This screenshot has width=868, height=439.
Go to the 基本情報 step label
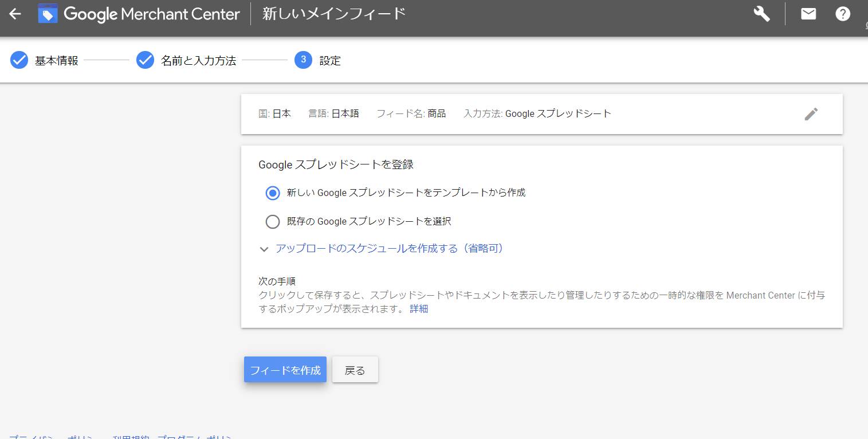tap(57, 61)
